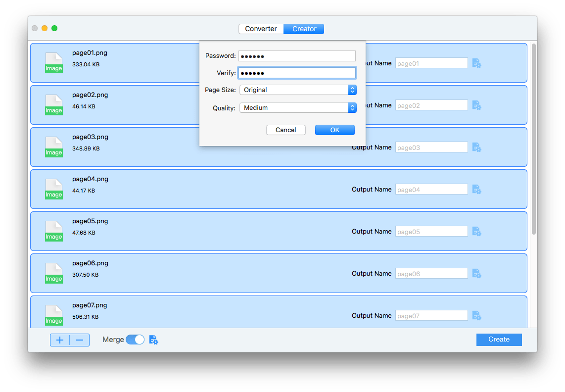Viewport: 565px width, 392px height.
Task: Click the page03.png Image file icon
Action: point(54,147)
